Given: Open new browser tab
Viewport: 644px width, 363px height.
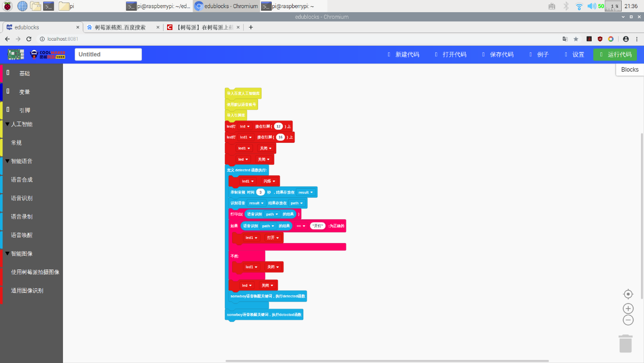Looking at the screenshot, I should [x=250, y=27].
